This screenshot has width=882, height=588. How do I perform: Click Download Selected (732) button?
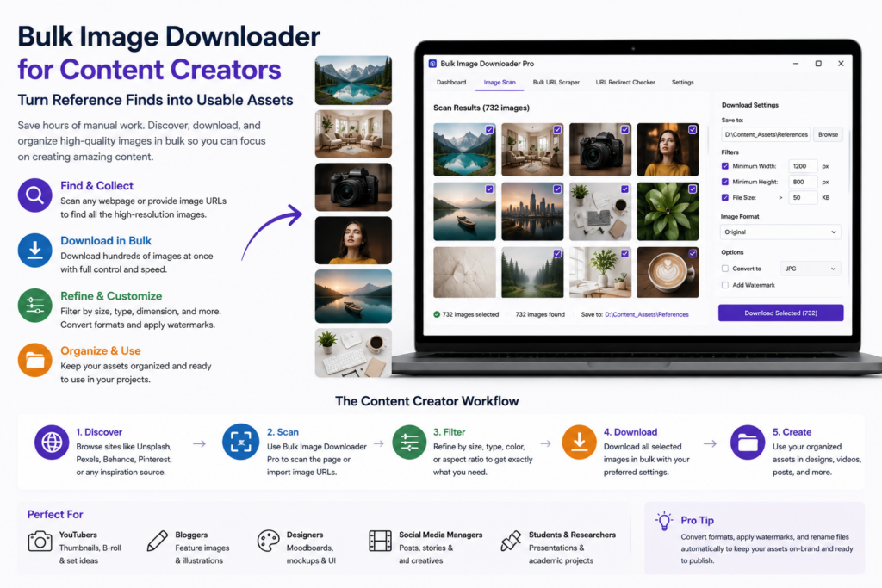[780, 313]
